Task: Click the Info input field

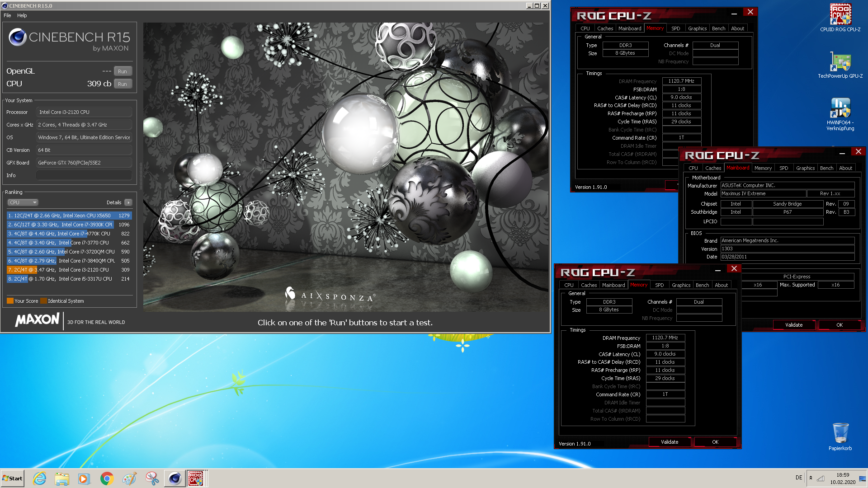Action: [x=84, y=175]
